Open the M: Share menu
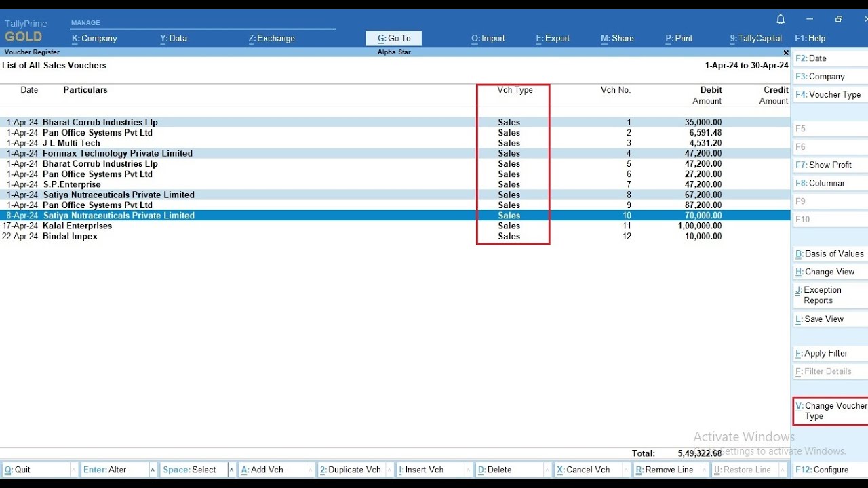 (617, 39)
